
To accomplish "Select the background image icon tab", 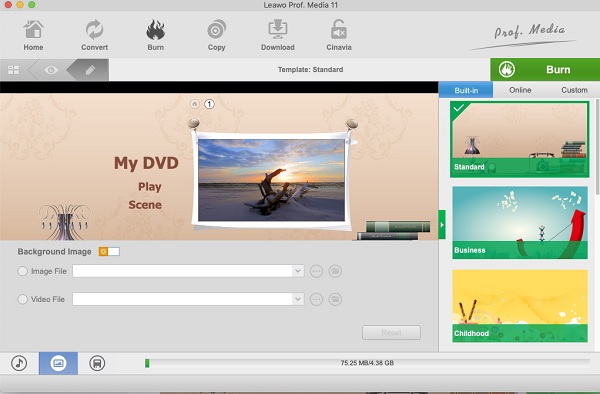I will pyautogui.click(x=58, y=363).
